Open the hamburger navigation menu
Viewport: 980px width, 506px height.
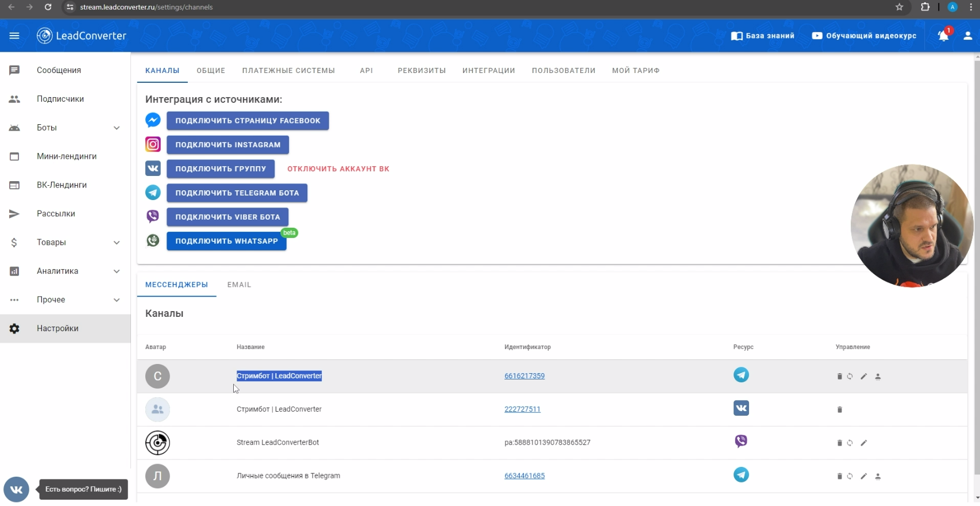(x=14, y=36)
